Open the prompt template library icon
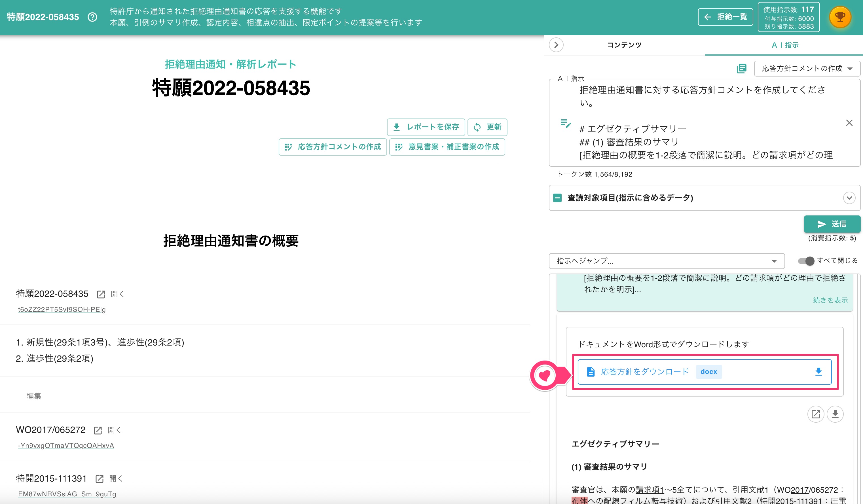Viewport: 863px width, 504px height. click(x=741, y=69)
